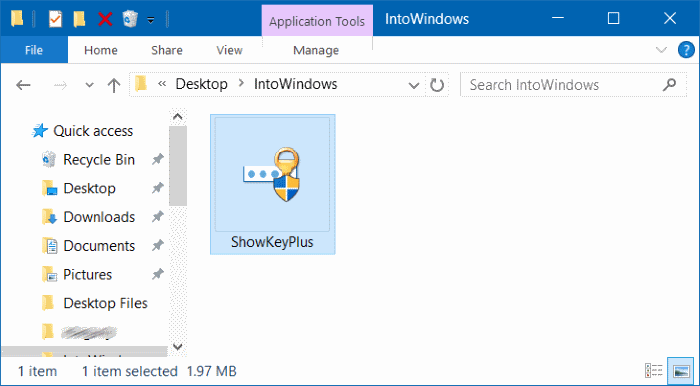Minimize the IntoWindows window
The image size is (700, 386).
(x=558, y=18)
